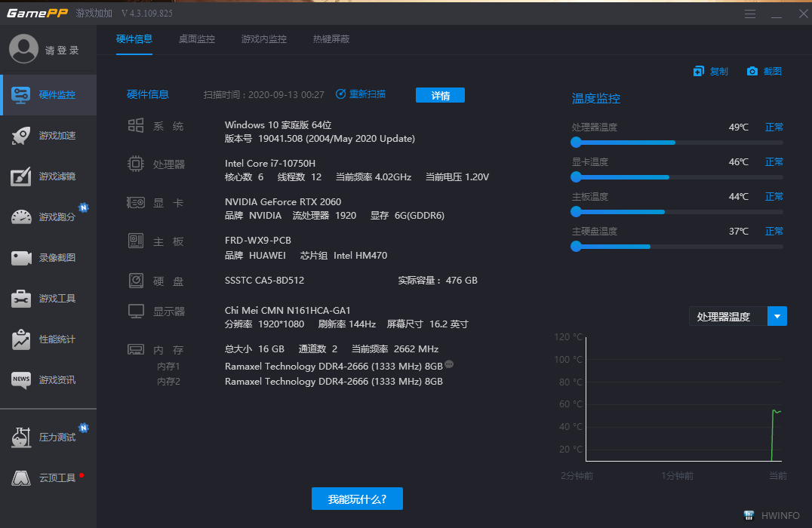Click the 请登录 login link
812x528 pixels.
click(x=62, y=51)
